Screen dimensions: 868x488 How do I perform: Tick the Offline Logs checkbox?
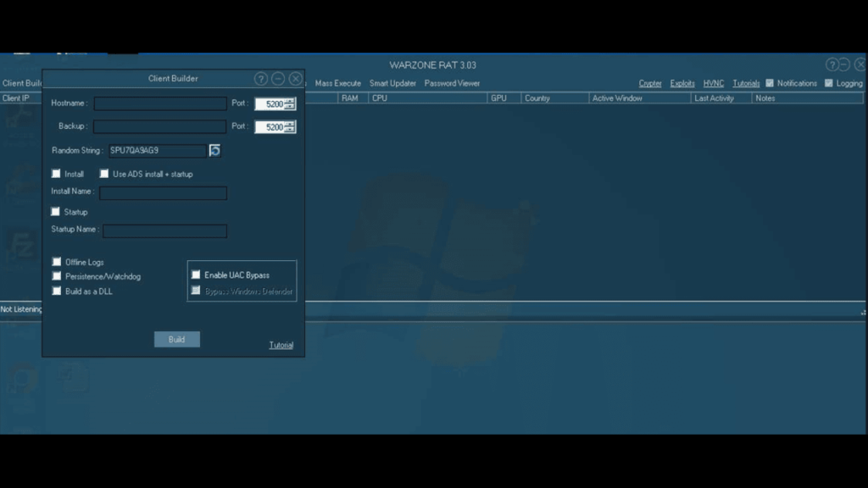(57, 262)
